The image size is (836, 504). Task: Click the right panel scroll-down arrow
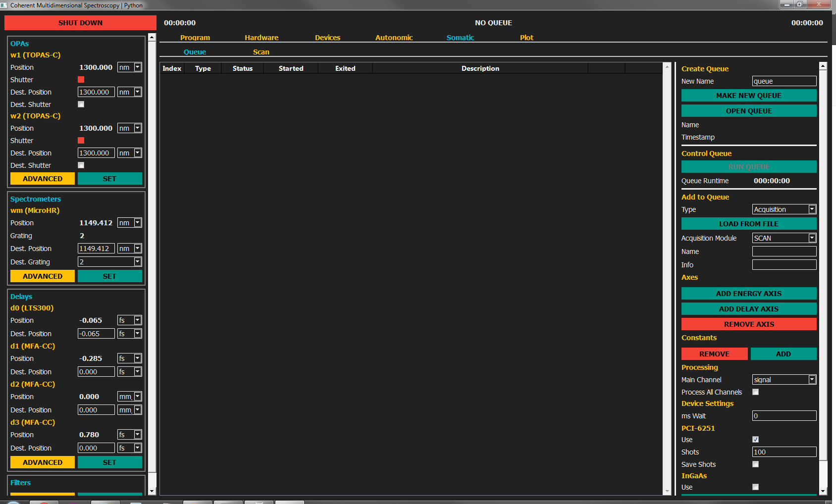click(x=823, y=491)
